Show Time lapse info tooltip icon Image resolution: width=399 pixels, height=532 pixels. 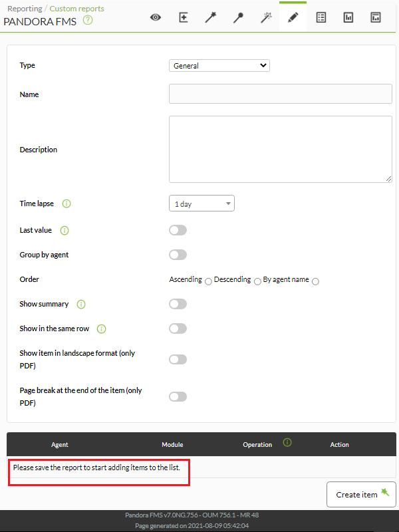[x=66, y=203]
